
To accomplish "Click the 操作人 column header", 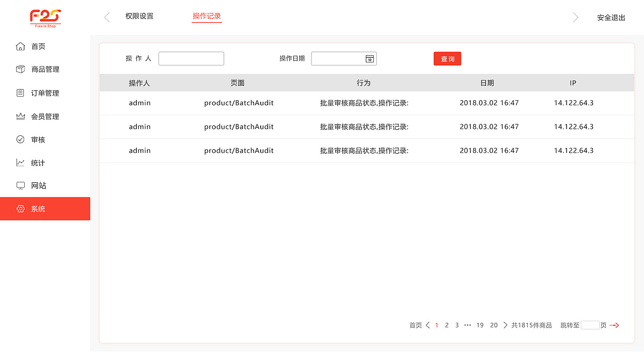I will pyautogui.click(x=139, y=83).
